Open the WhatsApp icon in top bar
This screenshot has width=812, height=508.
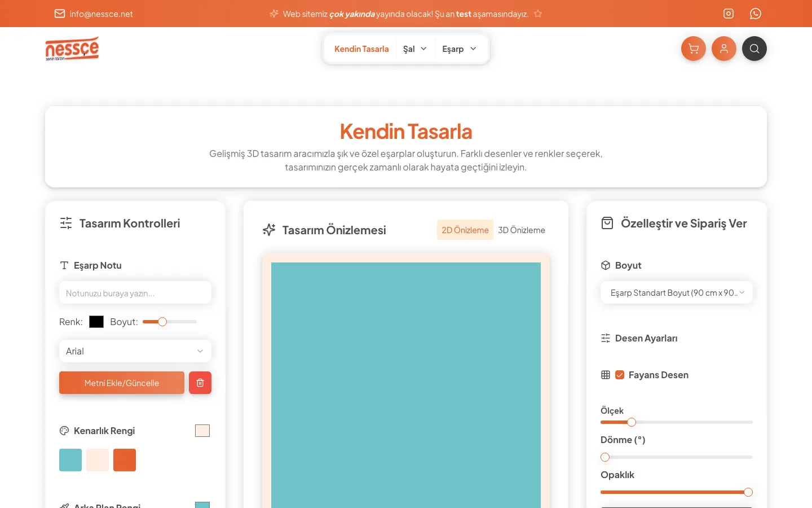click(x=756, y=14)
